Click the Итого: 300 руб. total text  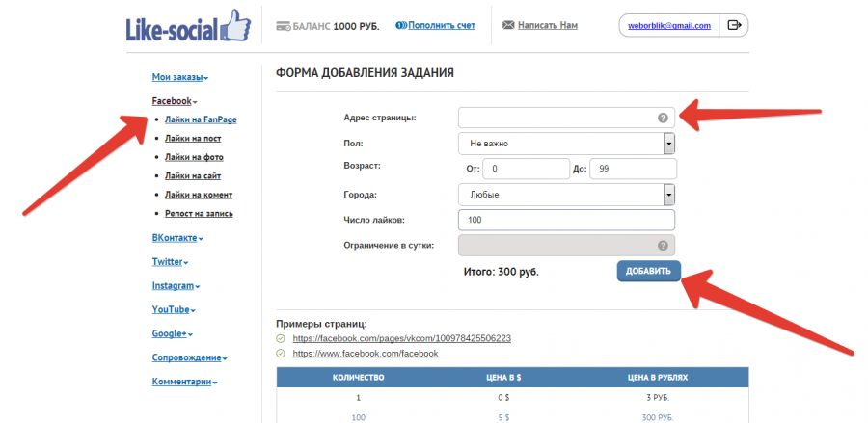(501, 272)
